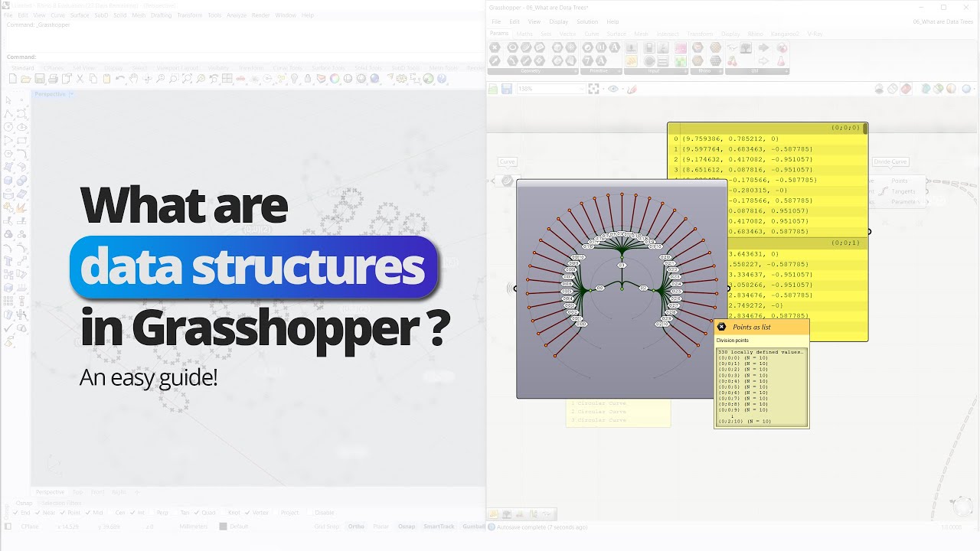Viewport: 980px width, 551px height.
Task: Select the Pan hand tool in Rhino
Action: [133, 78]
